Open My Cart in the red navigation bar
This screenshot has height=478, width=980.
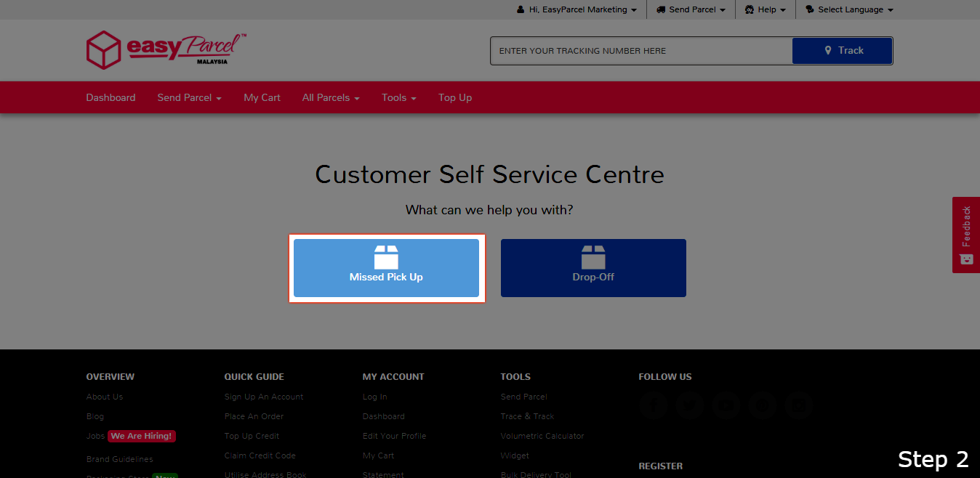point(262,97)
